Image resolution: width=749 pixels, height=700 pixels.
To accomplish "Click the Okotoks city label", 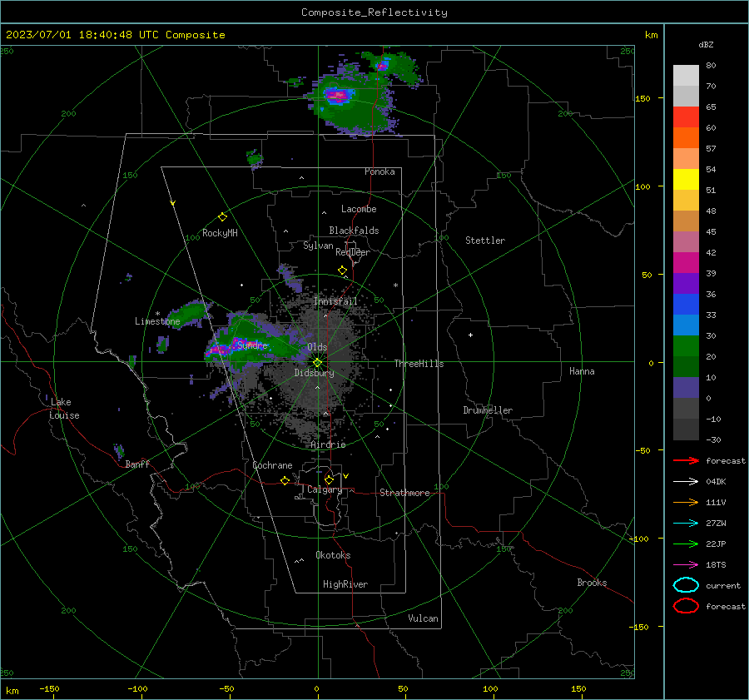I will [334, 555].
